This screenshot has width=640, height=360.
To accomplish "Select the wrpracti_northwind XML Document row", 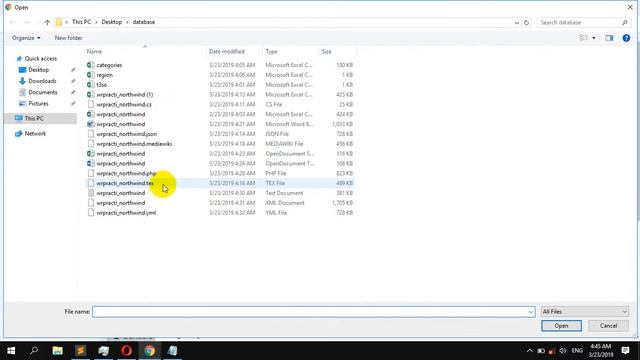I will tap(220, 203).
